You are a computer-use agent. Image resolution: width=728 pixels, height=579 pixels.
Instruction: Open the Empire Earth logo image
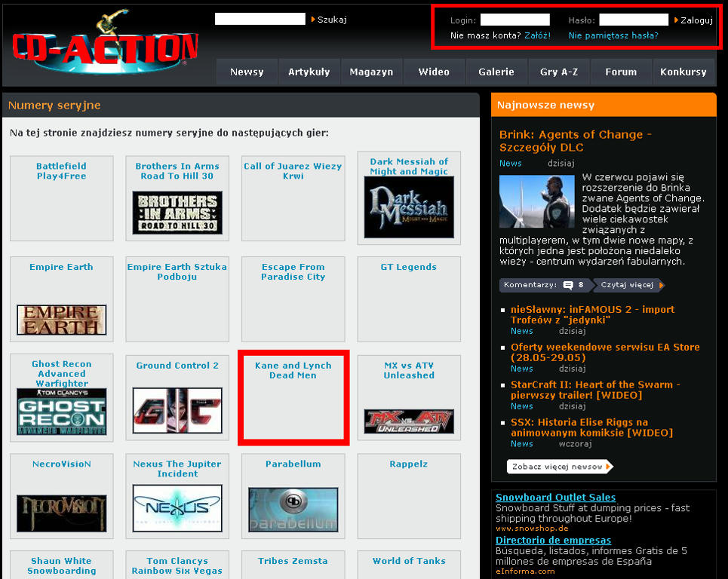coord(62,320)
